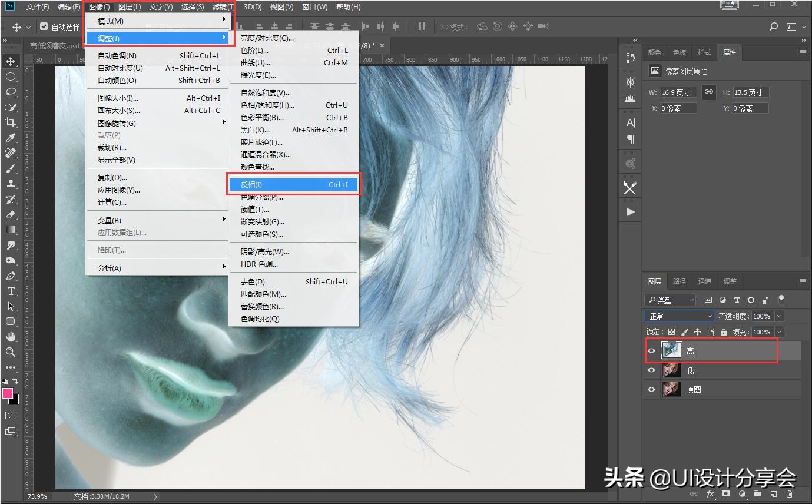This screenshot has width=812, height=504.
Task: Activate the Zoom tool in toolbar
Action: click(x=11, y=352)
